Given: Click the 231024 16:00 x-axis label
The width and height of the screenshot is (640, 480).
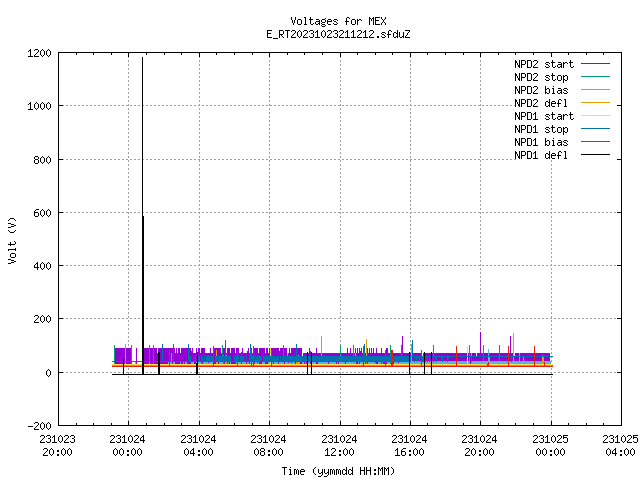Looking at the screenshot, I should pos(409,446).
